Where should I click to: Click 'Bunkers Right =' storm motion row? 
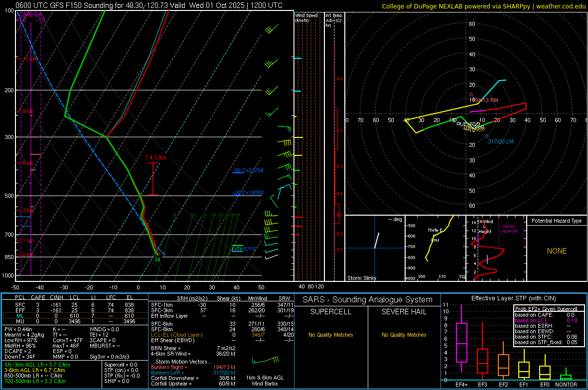pos(193,367)
